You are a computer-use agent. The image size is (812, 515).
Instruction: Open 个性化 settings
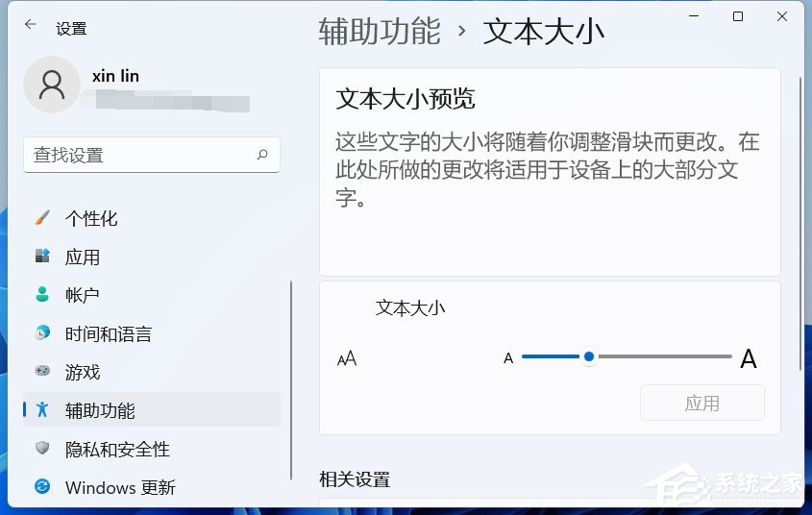(152, 218)
